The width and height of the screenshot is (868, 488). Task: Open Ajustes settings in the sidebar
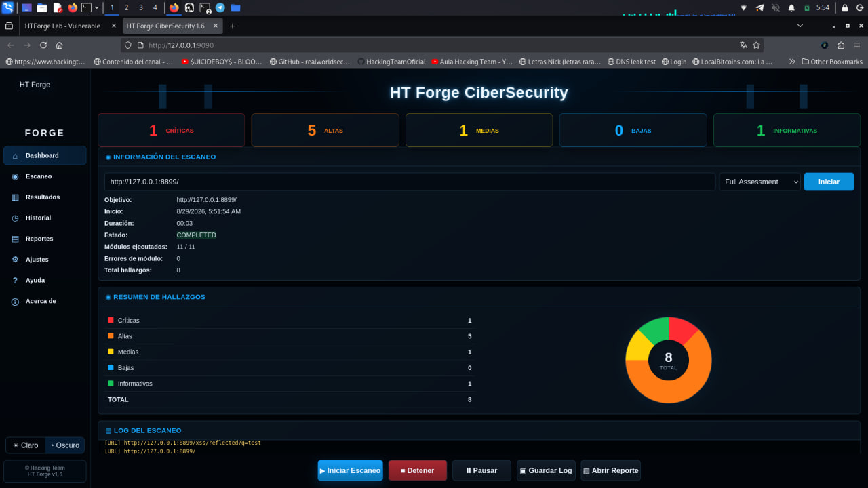[45, 260]
